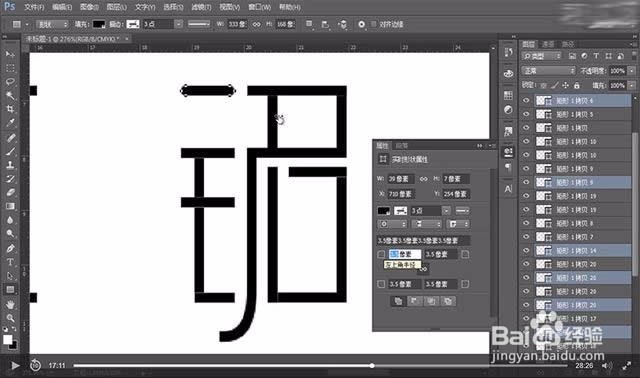Select the Zoom tool in toolbox
This screenshot has height=378, width=640.
(x=10, y=318)
